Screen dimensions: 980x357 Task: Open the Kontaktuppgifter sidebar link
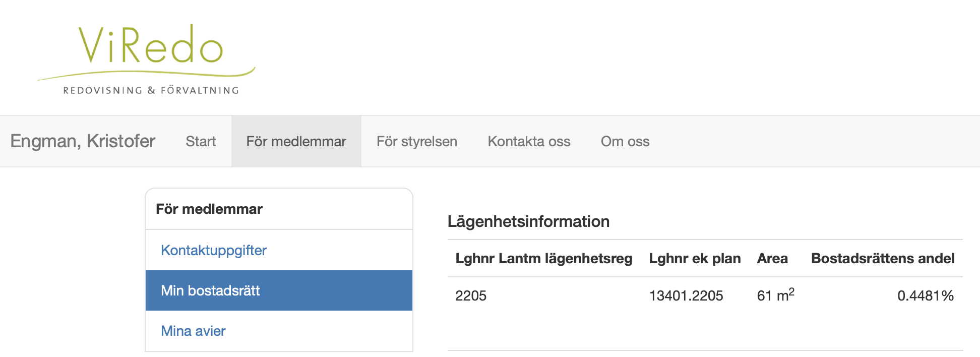pos(213,250)
